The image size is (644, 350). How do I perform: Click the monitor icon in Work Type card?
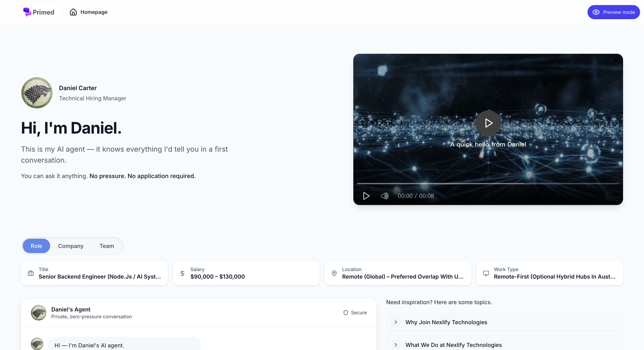(x=486, y=273)
